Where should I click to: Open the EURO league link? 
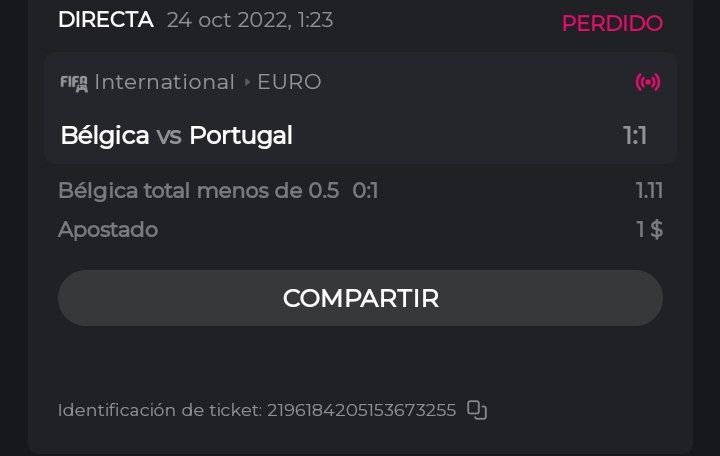pos(289,82)
